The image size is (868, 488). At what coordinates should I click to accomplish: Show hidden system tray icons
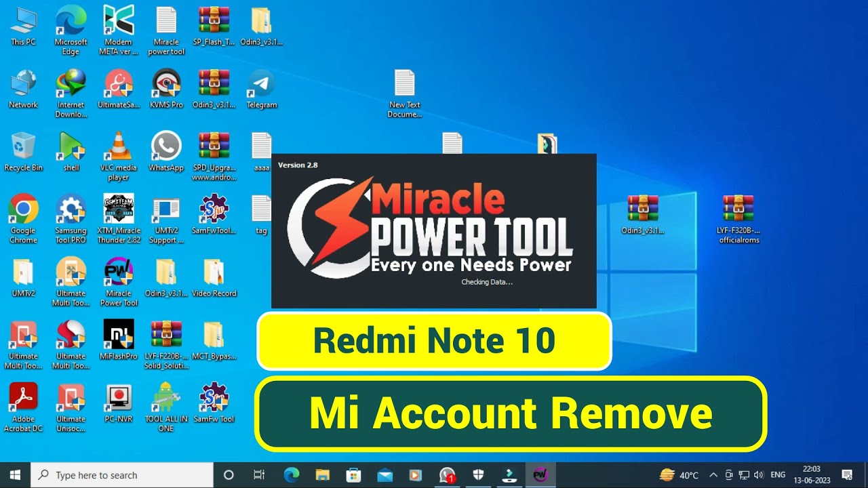click(x=713, y=475)
